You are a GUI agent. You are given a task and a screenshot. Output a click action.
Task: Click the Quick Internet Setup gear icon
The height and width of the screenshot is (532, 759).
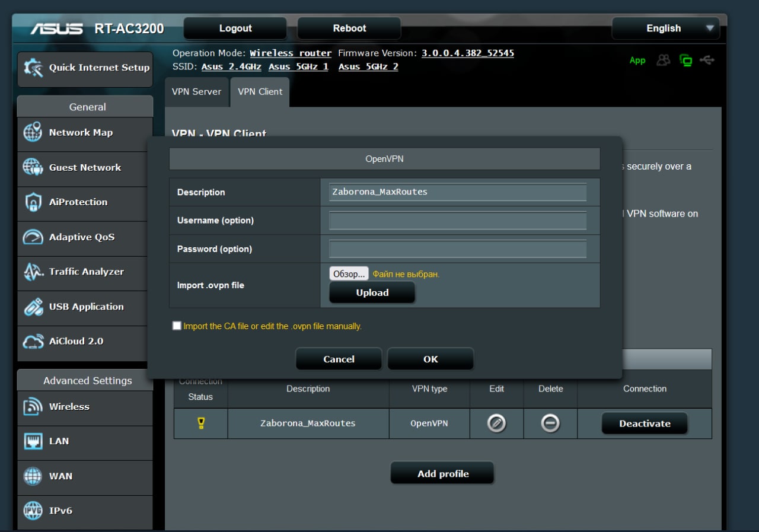point(33,68)
